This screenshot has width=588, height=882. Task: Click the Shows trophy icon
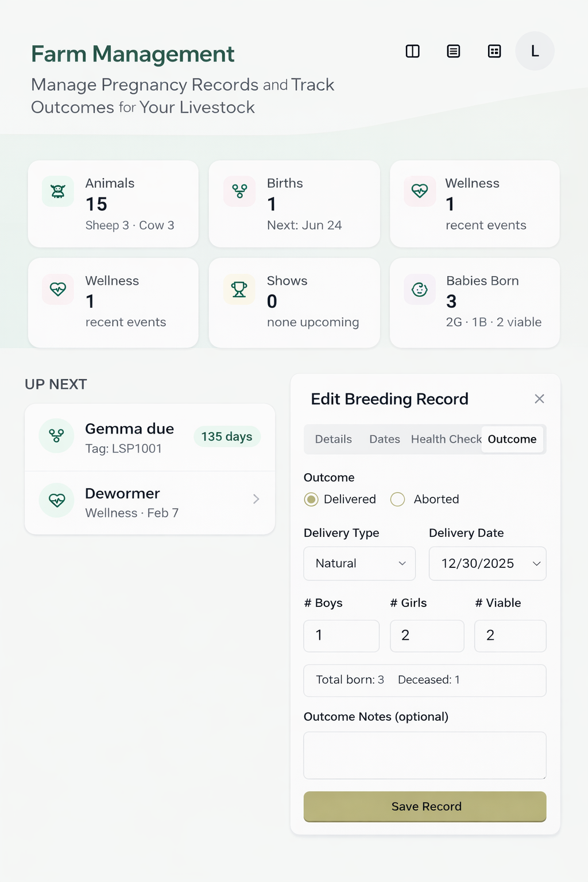coord(239,289)
